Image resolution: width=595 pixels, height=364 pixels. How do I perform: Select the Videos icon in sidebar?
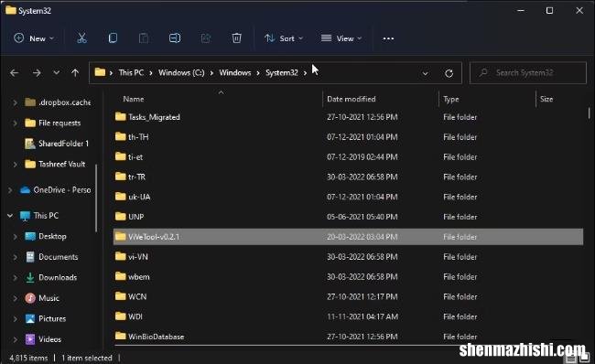(30, 339)
